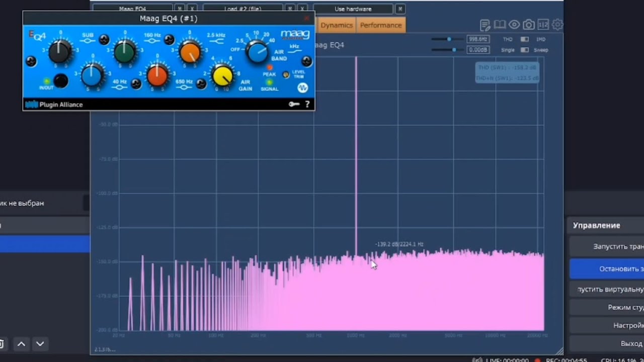Image resolution: width=644 pixels, height=362 pixels.
Task: Open the notes edit icon in analyzer toolbar
Action: coord(485,25)
